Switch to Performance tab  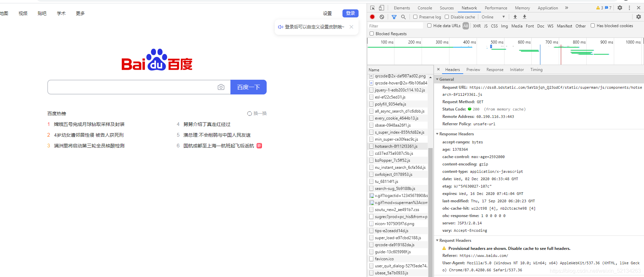tap(496, 8)
